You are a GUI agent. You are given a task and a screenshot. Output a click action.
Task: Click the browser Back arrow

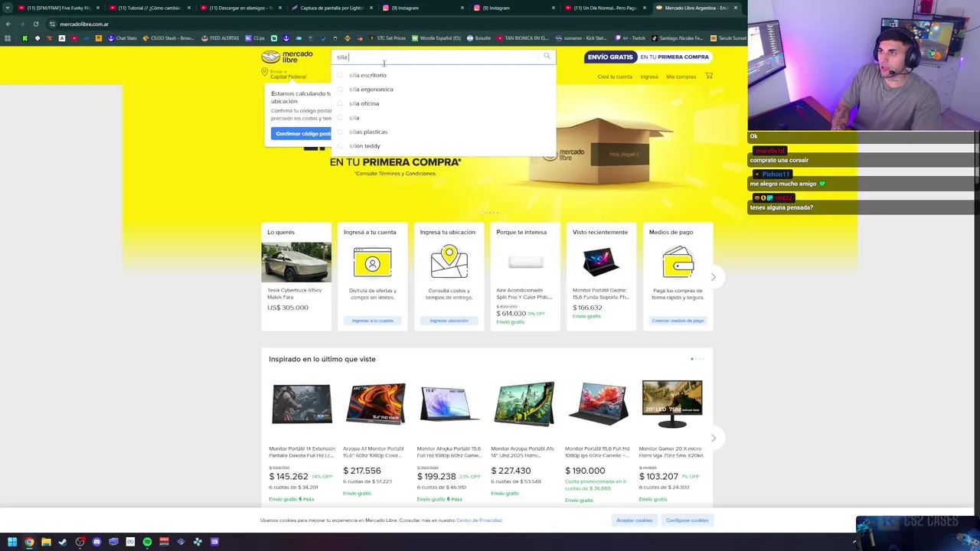coord(8,24)
